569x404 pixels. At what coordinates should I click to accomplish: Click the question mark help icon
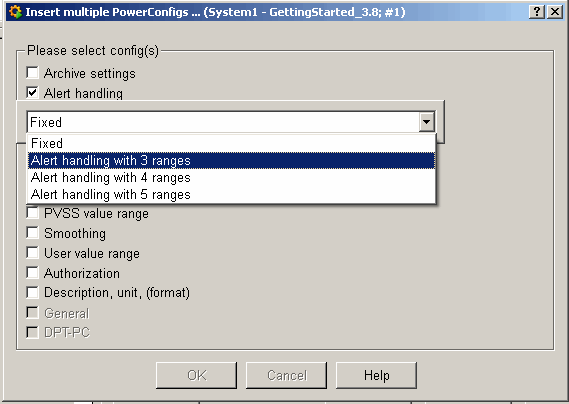[537, 12]
